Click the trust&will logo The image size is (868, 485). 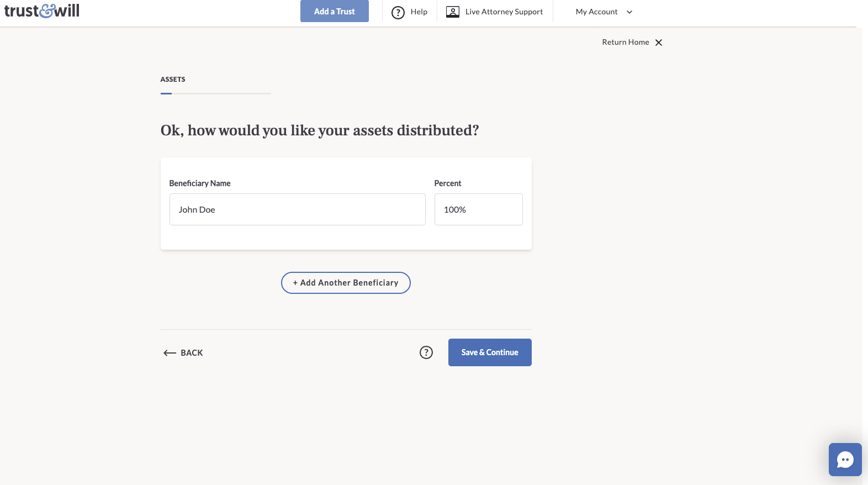point(42,11)
